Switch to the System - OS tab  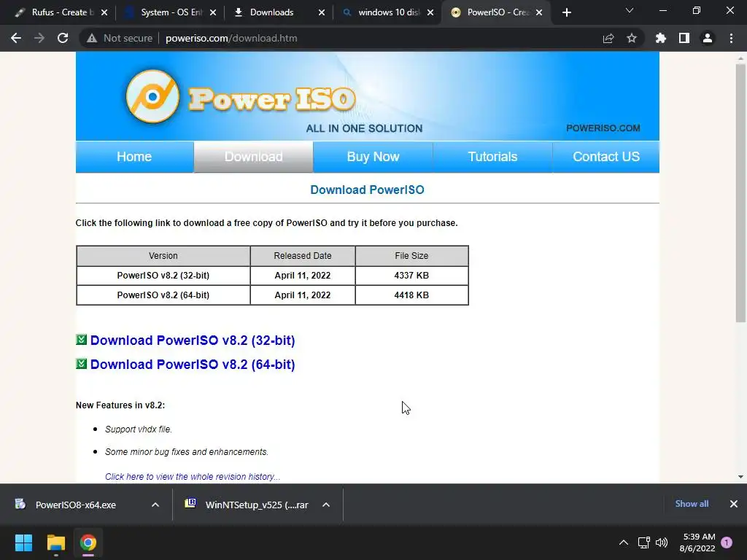pos(169,12)
